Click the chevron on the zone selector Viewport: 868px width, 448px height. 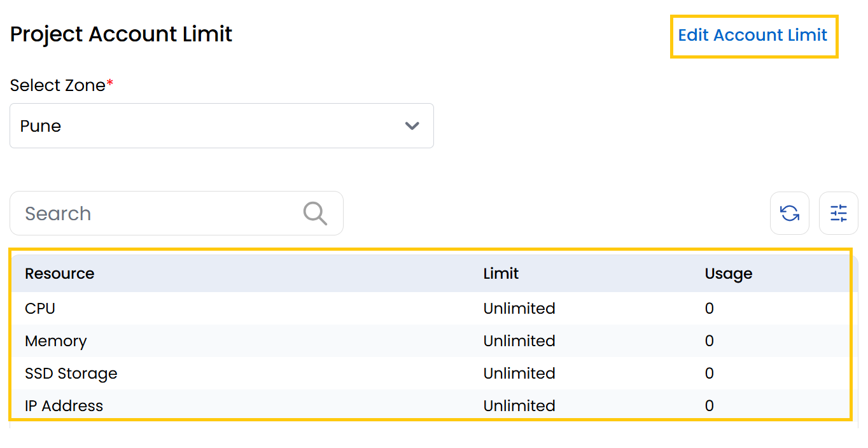[412, 125]
